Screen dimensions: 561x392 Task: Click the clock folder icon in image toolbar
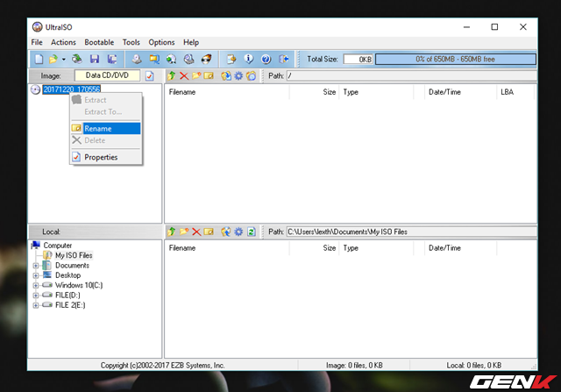tap(252, 76)
